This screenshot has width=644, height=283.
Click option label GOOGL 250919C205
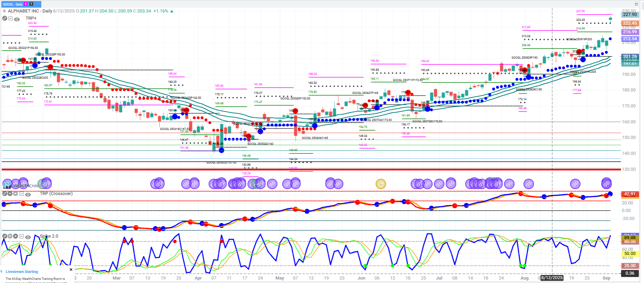click(583, 72)
